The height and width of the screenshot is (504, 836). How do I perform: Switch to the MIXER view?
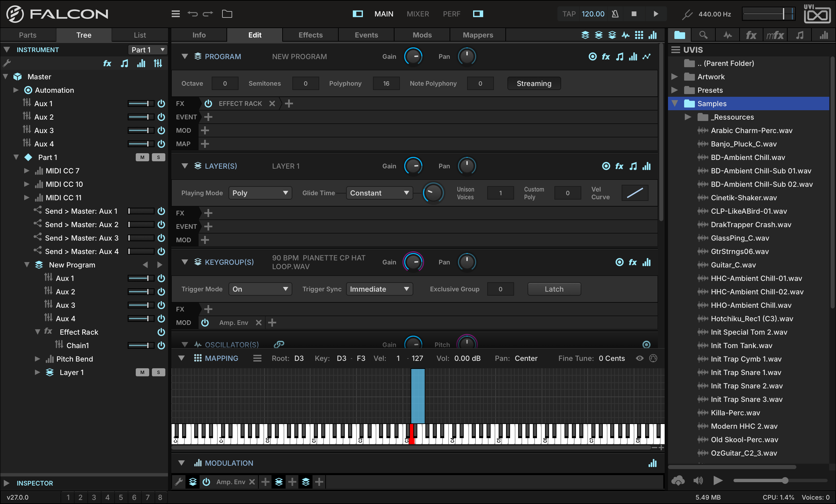pyautogui.click(x=418, y=14)
